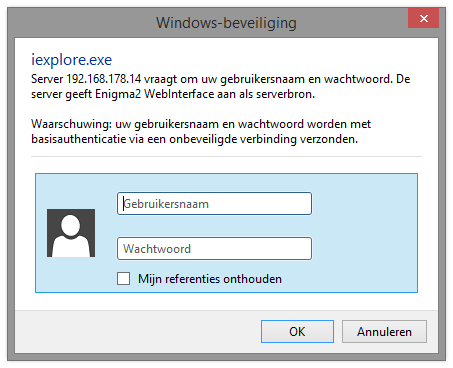Click the user avatar silhouette icon
This screenshot has height=368, width=453.
(71, 233)
